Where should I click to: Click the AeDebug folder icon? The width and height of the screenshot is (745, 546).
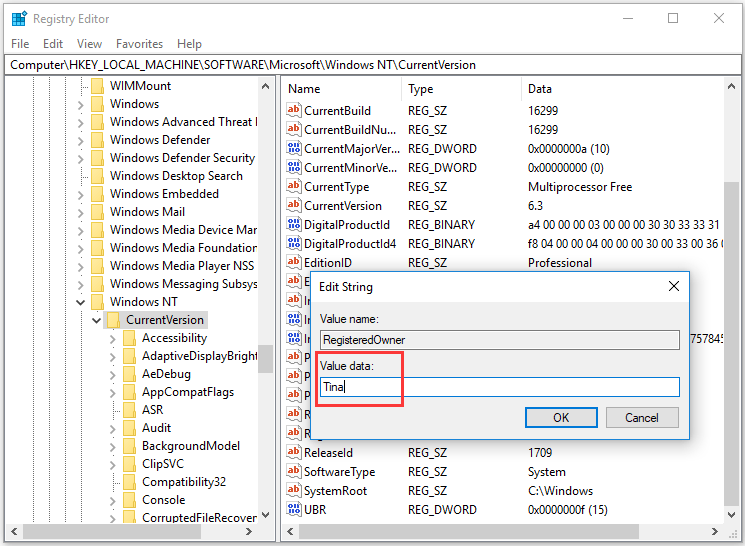129,374
